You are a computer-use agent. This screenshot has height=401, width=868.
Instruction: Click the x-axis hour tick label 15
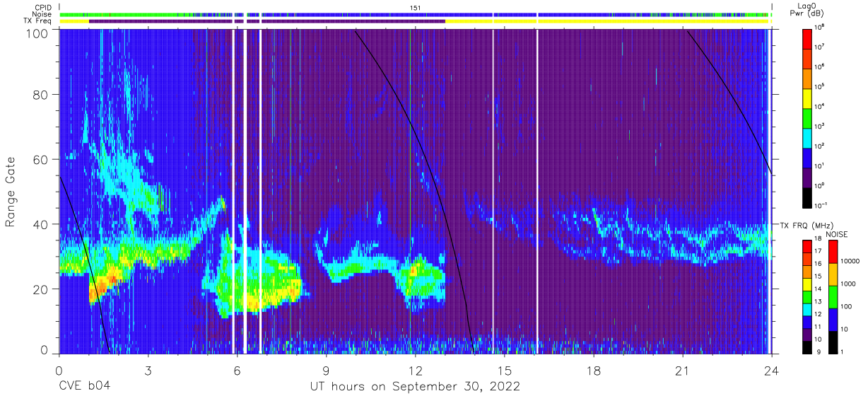505,370
